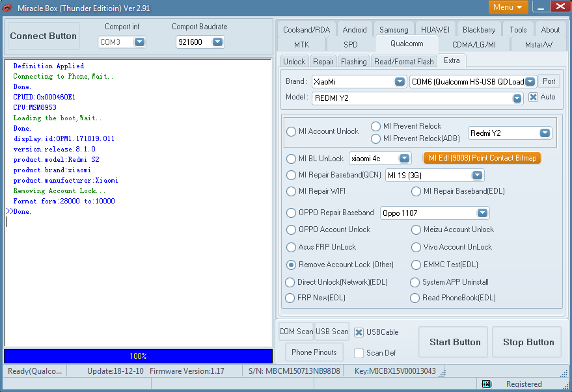Open the xiaomi 4c BL unlock dropdown
The width and height of the screenshot is (572, 392).
click(404, 159)
